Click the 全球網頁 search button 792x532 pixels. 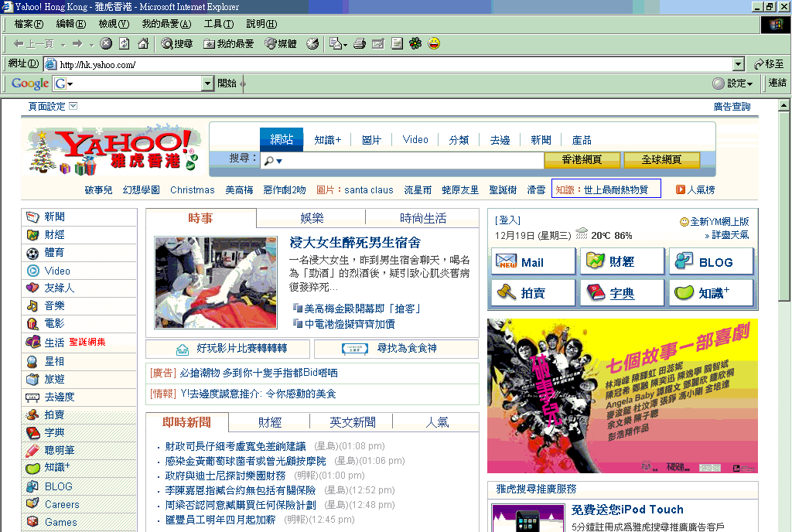pyautogui.click(x=662, y=159)
